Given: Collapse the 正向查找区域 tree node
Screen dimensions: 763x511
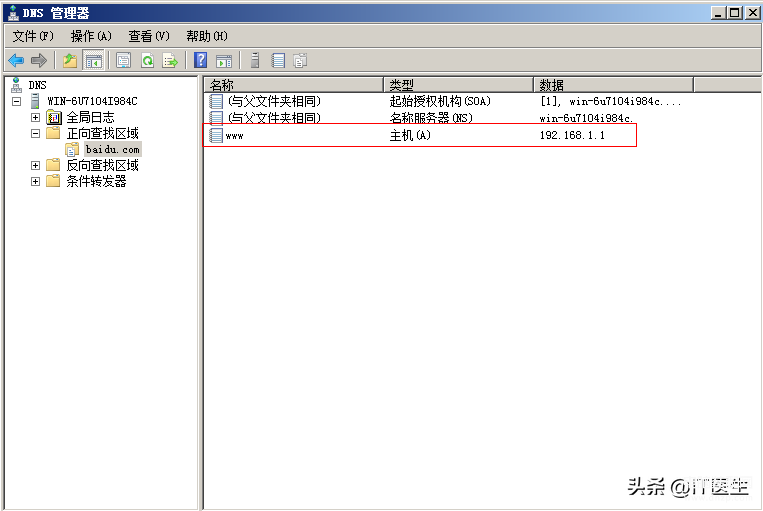Looking at the screenshot, I should point(35,133).
